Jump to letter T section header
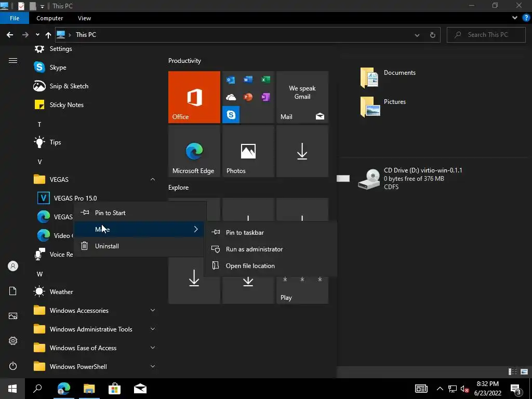 (39, 125)
